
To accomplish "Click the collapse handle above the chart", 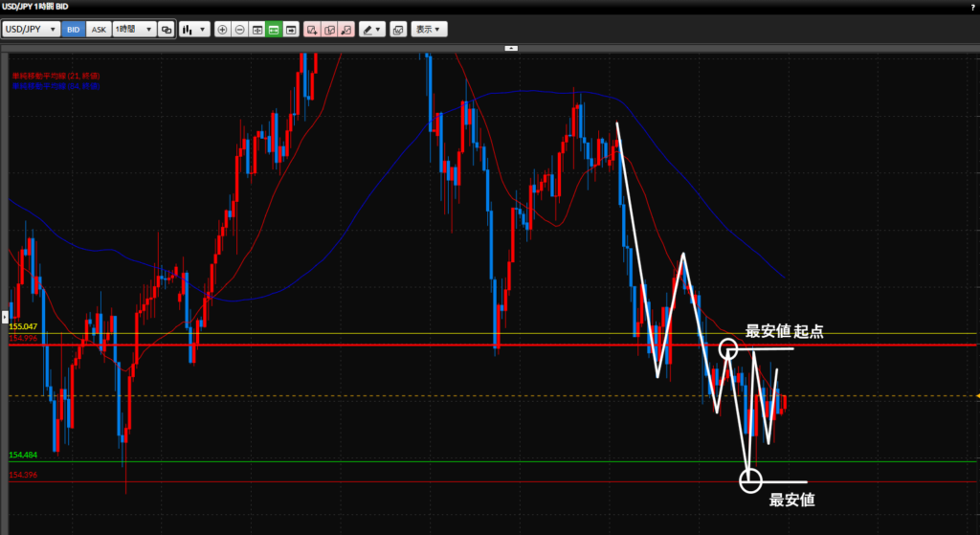I will coord(511,47).
